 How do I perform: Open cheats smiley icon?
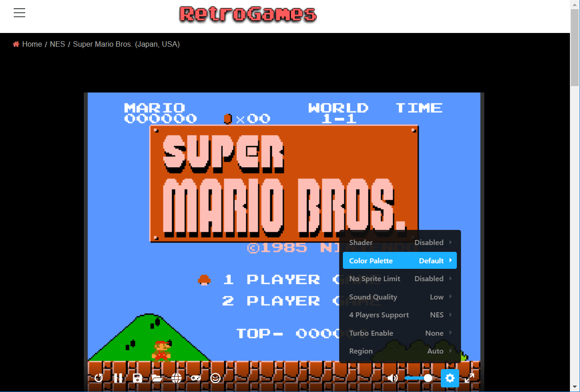coord(216,378)
